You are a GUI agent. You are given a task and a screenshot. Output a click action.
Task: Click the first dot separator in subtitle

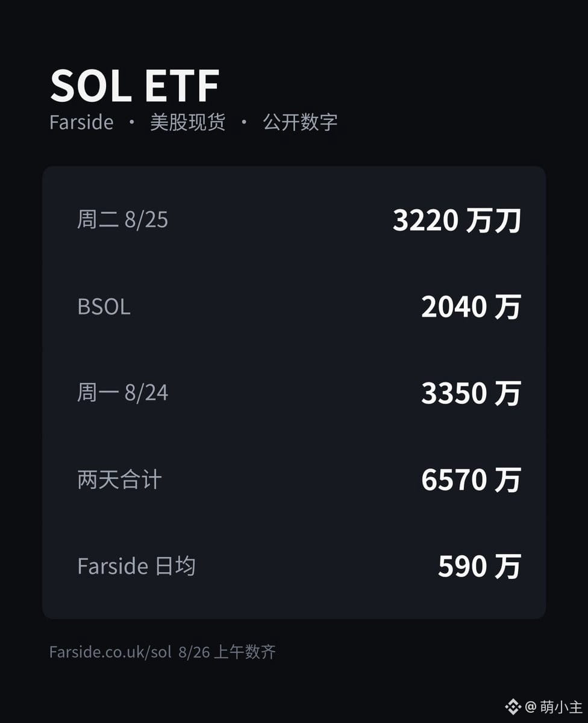click(x=132, y=122)
